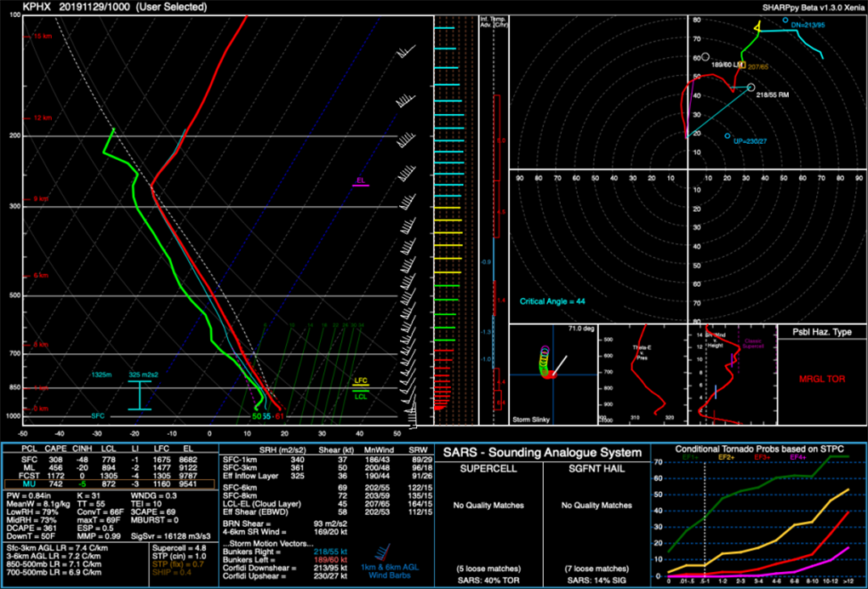The width and height of the screenshot is (868, 589).
Task: Click the SigSvr = 16128 m3/s3 value
Action: [x=169, y=537]
